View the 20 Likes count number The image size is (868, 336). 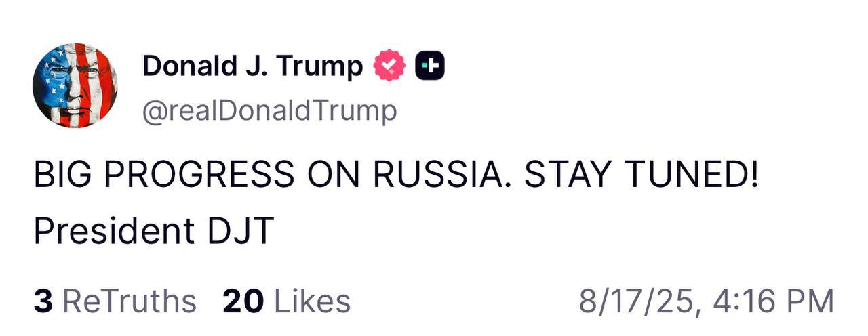243,302
